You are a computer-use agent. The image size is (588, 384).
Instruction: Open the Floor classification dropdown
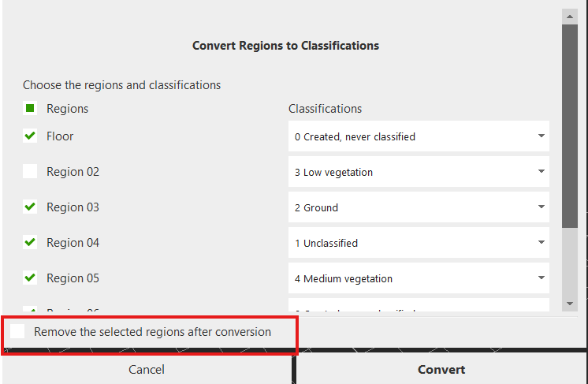419,136
